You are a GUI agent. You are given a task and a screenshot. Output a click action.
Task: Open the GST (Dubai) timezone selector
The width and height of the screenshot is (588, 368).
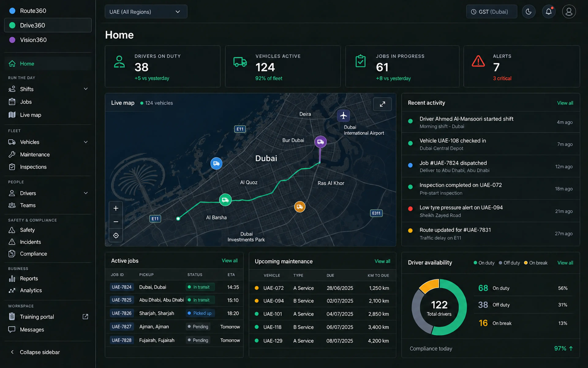click(491, 11)
